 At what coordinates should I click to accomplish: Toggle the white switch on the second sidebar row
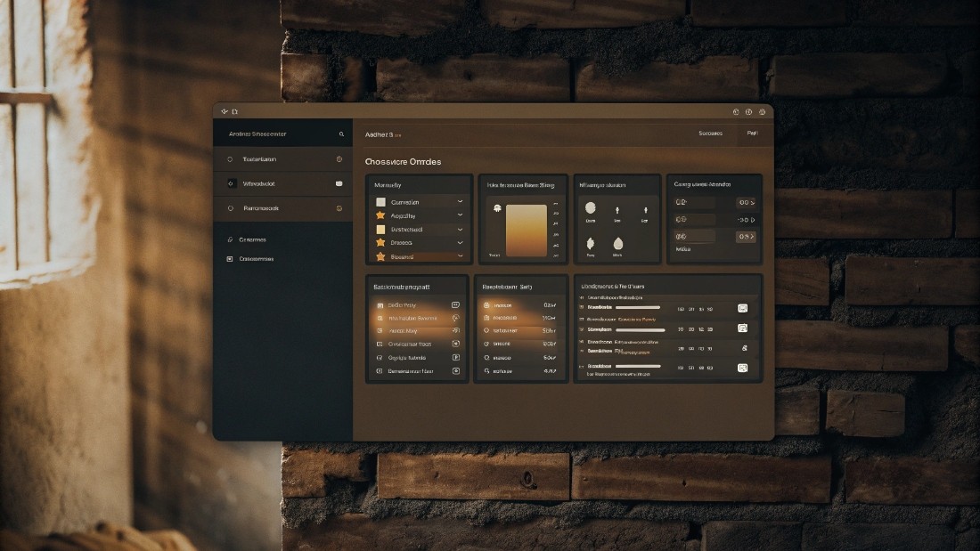coord(339,183)
